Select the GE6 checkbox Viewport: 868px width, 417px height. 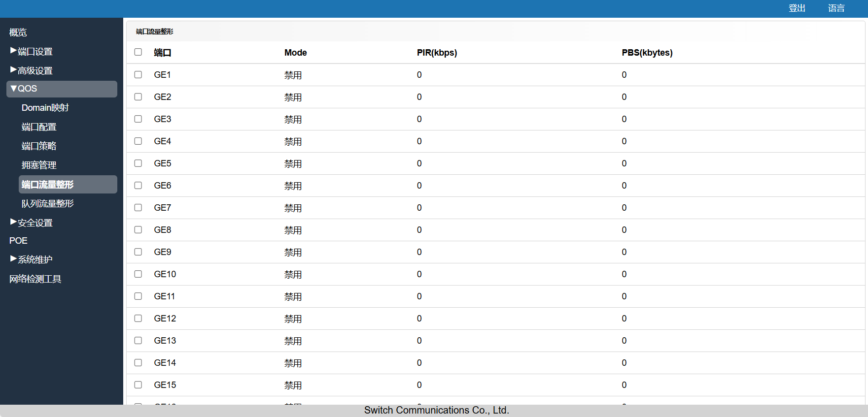(x=138, y=186)
